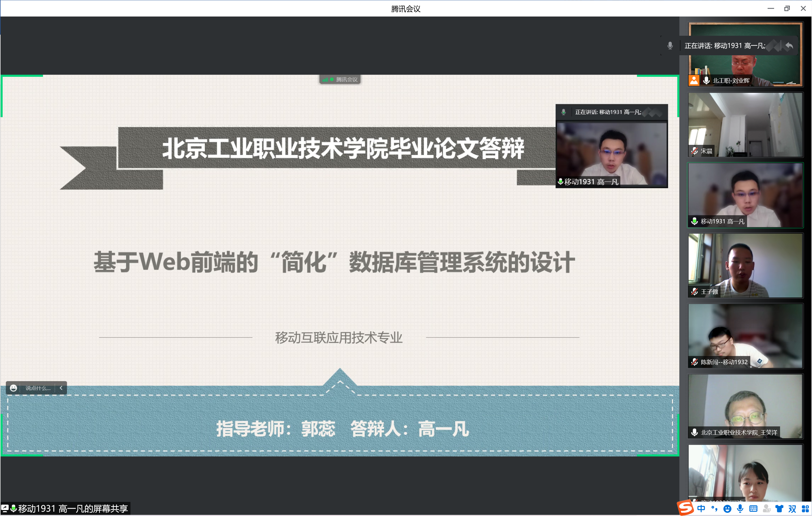Click the name label 北京工业职业技术学院_王笑洋
The height and width of the screenshot is (516, 812).
[x=739, y=433]
